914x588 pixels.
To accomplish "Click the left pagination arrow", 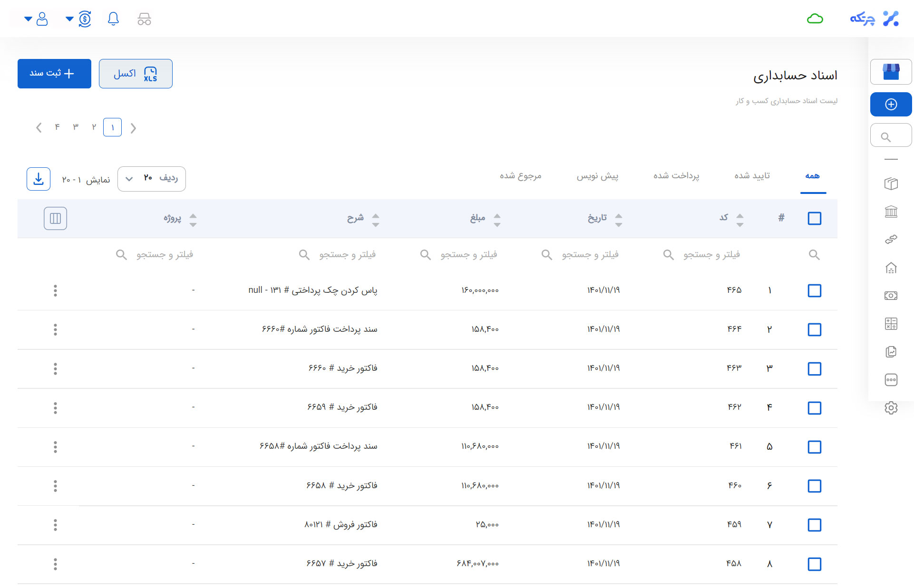I will point(39,127).
